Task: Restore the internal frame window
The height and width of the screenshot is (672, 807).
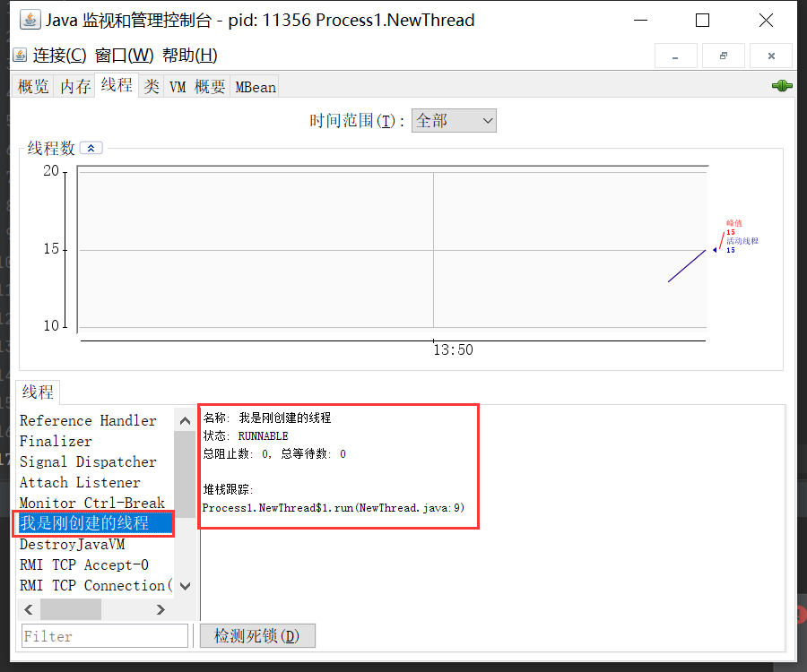Action: point(723,56)
